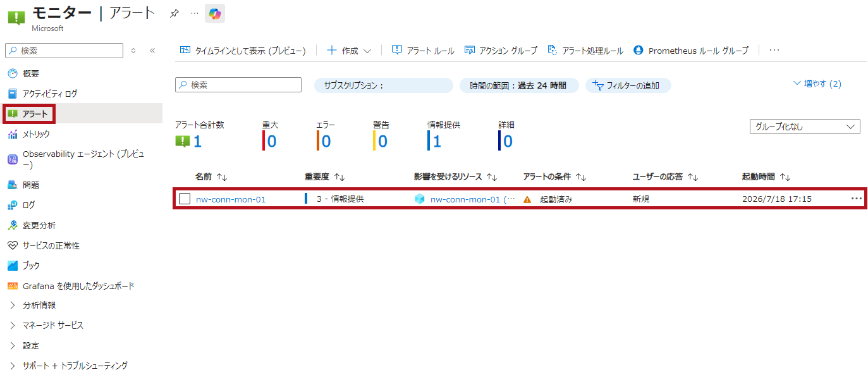Open the header ellipsis menu beside the pin
868x377 pixels.
pyautogui.click(x=194, y=13)
